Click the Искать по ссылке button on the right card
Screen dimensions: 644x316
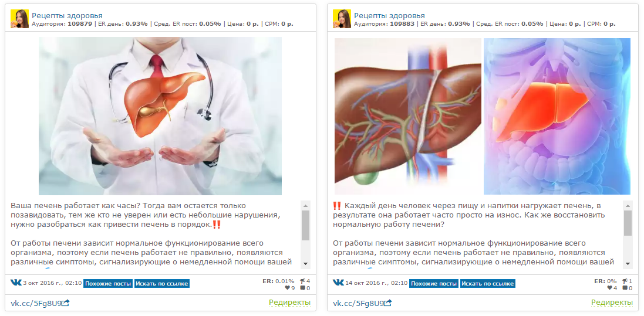pyautogui.click(x=487, y=284)
